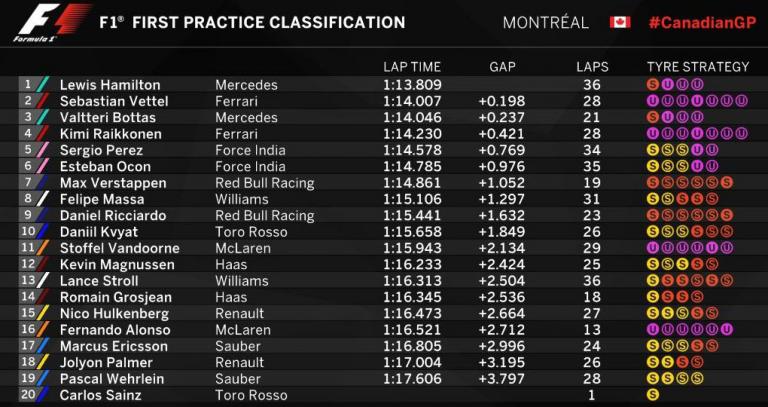
Task: Click the LAPS column header
Action: coord(592,67)
